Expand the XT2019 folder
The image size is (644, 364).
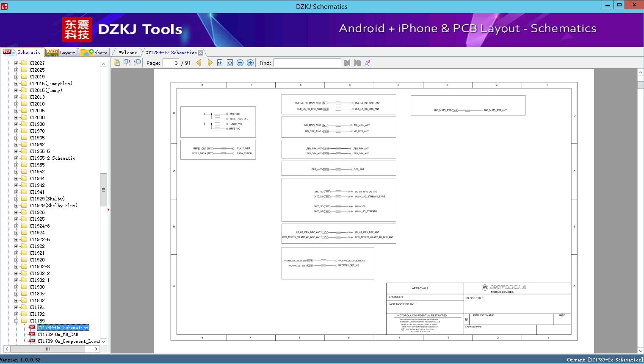(17, 77)
